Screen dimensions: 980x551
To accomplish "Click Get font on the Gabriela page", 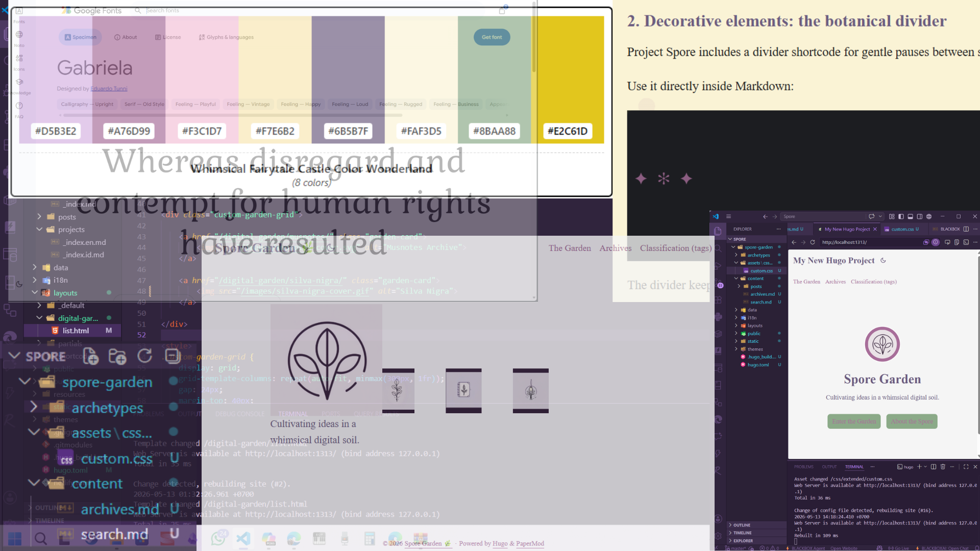I will point(492,37).
